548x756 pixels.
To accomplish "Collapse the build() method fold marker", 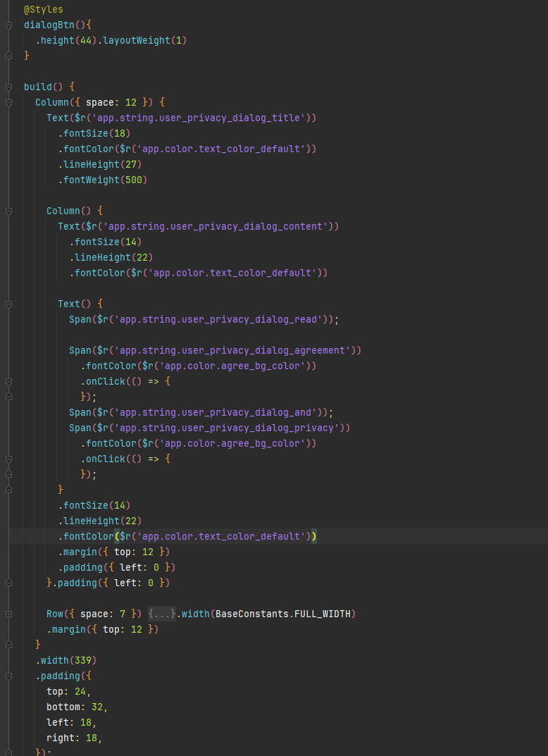I will click(8, 87).
